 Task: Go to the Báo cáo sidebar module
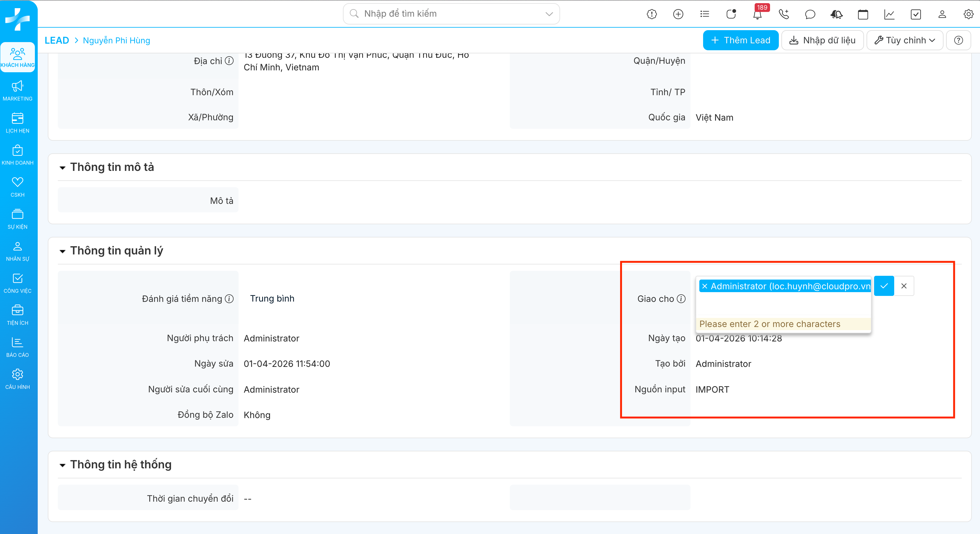click(18, 347)
